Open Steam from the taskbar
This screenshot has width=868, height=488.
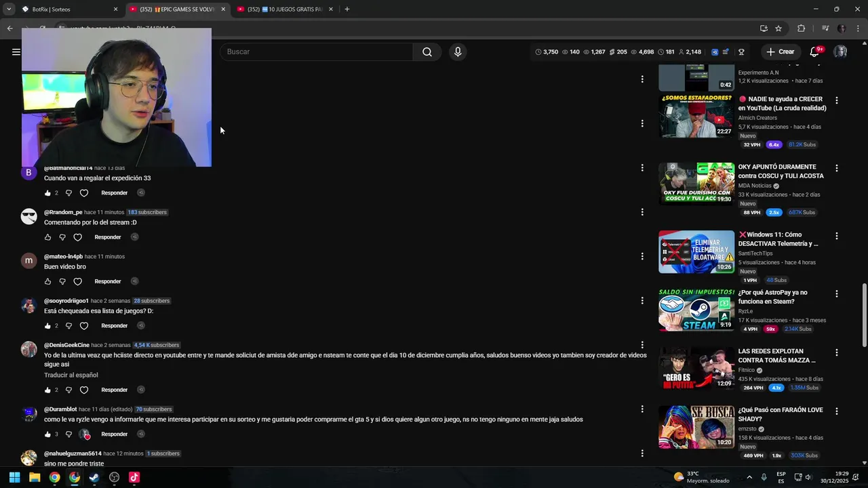point(94,477)
